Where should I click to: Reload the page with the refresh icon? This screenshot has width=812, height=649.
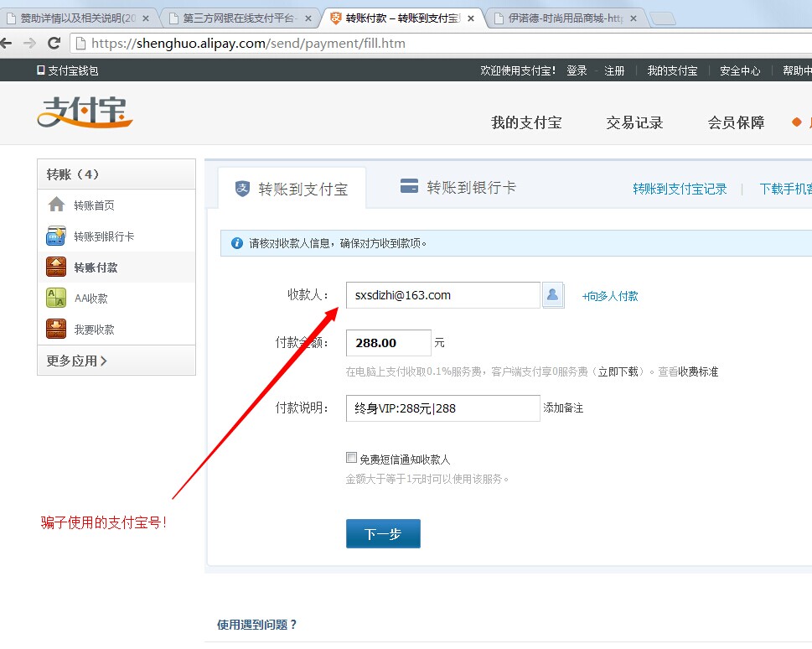pos(54,43)
